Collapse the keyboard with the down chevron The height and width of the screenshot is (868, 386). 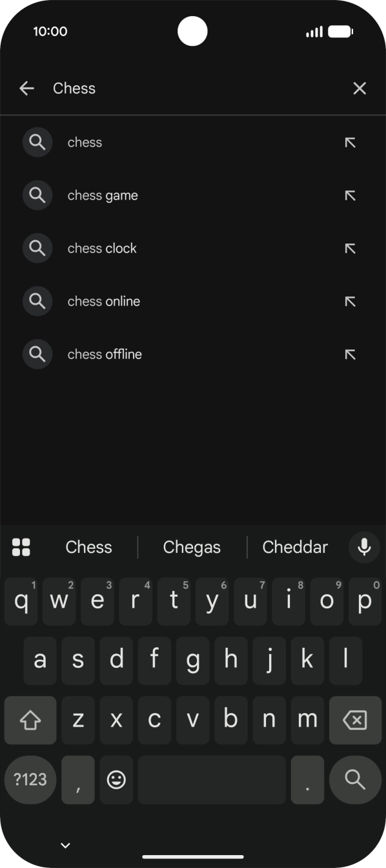point(64,845)
